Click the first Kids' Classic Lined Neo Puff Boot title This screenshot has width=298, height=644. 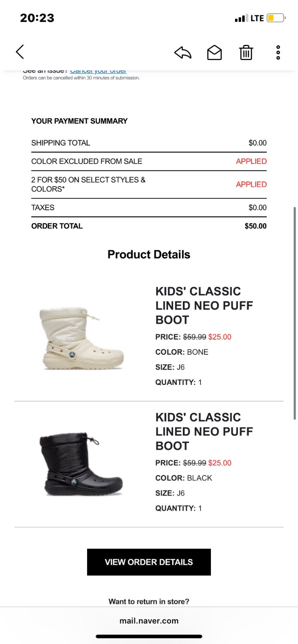204,306
